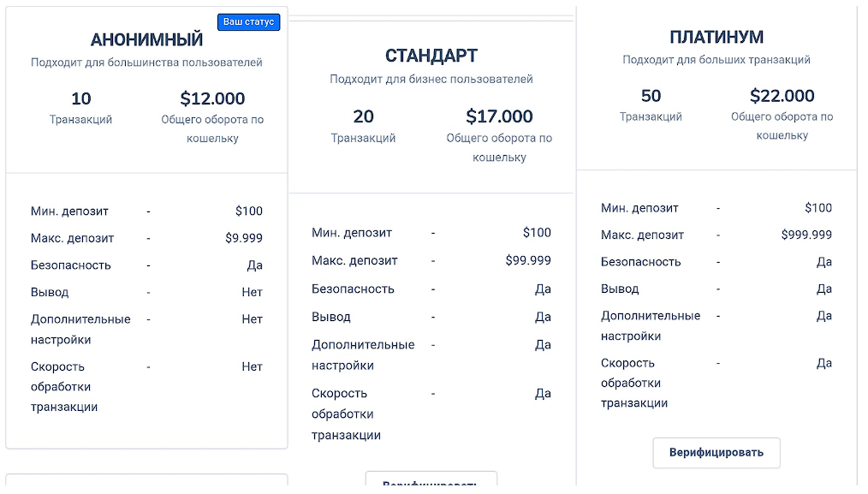868x494 pixels.
Task: Select the АНОНИМНЫЙ plan heading
Action: pyautogui.click(x=146, y=39)
